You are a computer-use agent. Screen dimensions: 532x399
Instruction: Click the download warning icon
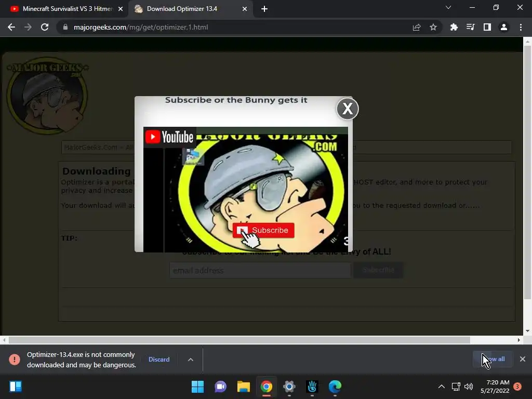coord(15,360)
